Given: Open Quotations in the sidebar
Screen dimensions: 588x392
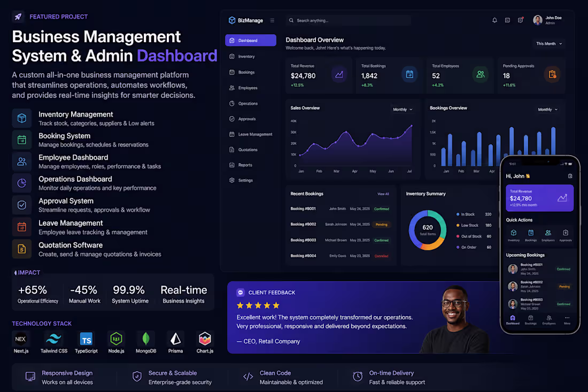Looking at the screenshot, I should coord(251,150).
